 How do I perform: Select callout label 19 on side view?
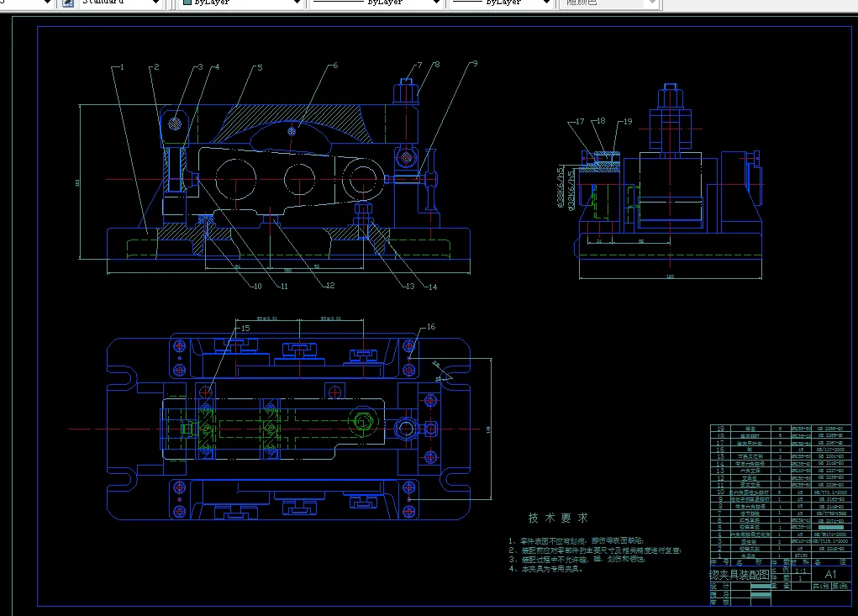628,122
